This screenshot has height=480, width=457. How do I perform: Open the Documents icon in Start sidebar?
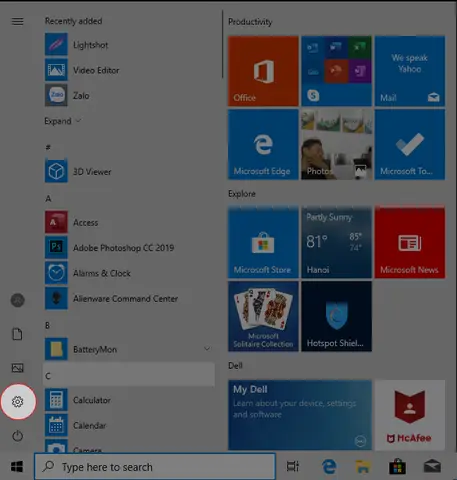[18, 334]
